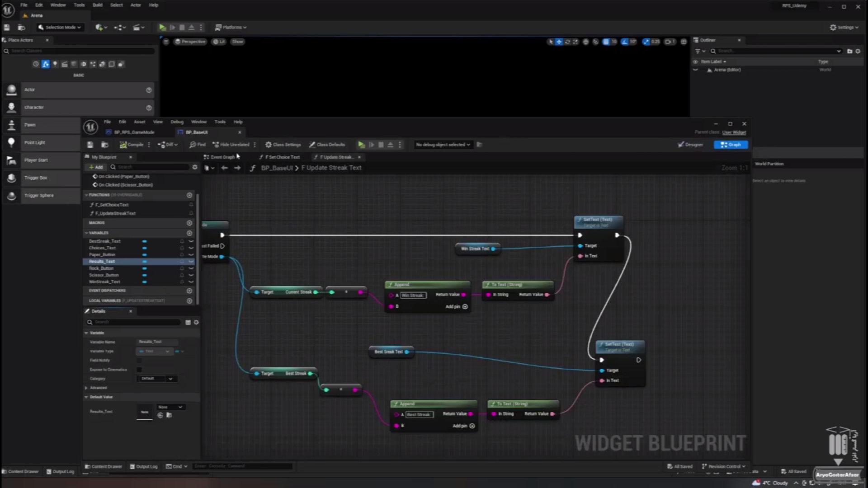Open the No debug object selected dropdown
Screen dimensions: 868x488
click(443, 145)
